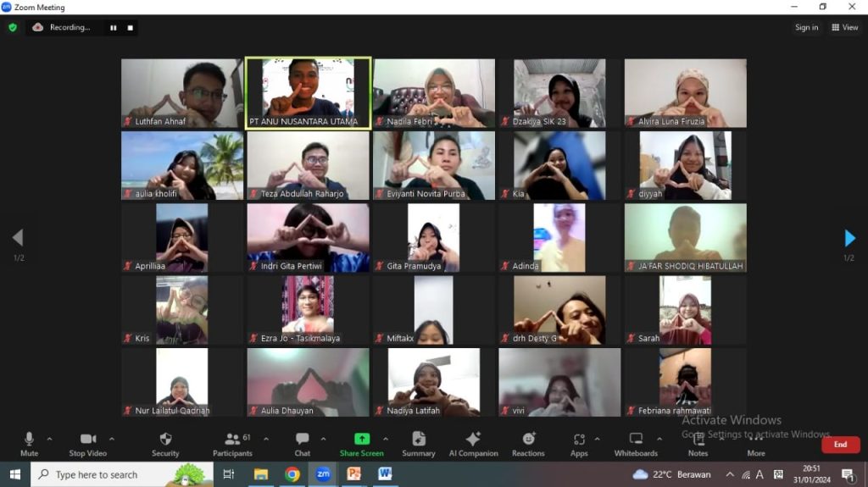The width and height of the screenshot is (868, 487).
Task: Select JA'FAR SHODIQ HIBATULLAH video tile
Action: [685, 238]
